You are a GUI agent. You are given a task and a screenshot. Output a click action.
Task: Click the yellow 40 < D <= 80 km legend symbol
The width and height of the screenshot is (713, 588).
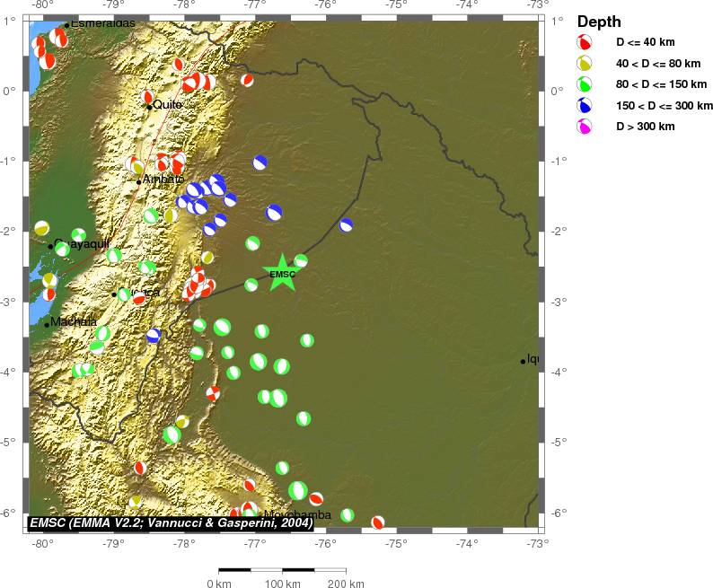coord(585,64)
